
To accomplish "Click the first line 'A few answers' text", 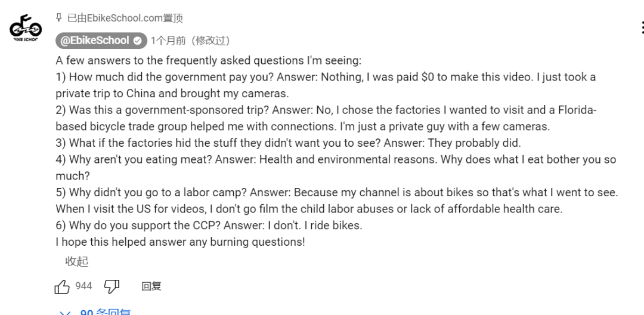I will pos(209,60).
